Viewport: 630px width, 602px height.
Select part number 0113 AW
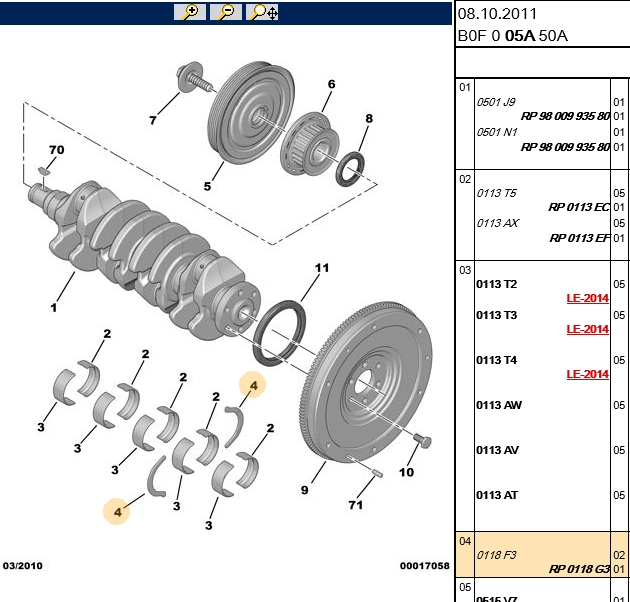(x=499, y=405)
